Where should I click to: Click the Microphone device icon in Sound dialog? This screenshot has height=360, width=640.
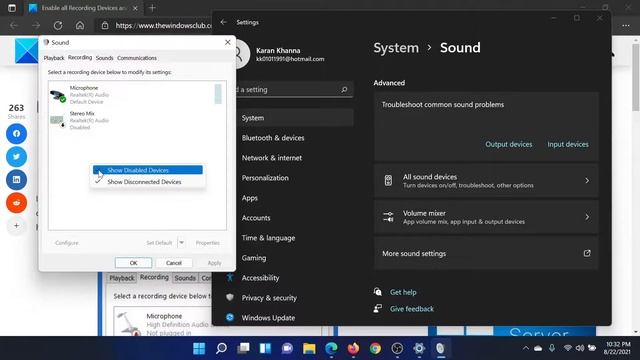(58, 95)
